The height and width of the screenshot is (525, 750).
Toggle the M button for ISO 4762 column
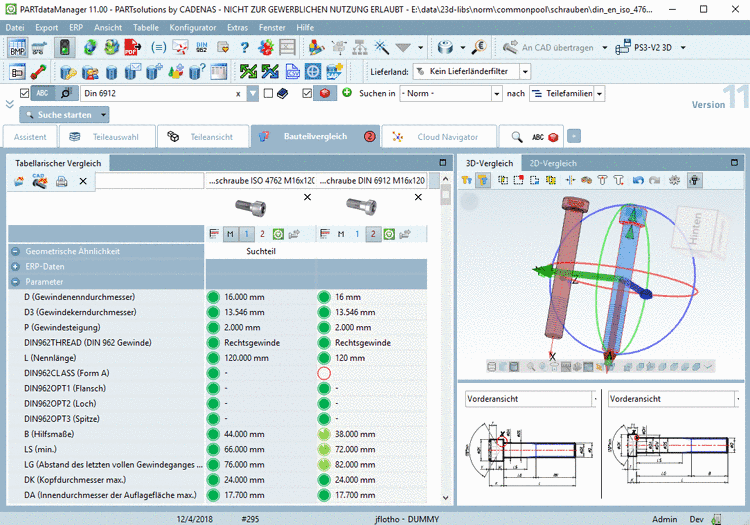tap(230, 234)
